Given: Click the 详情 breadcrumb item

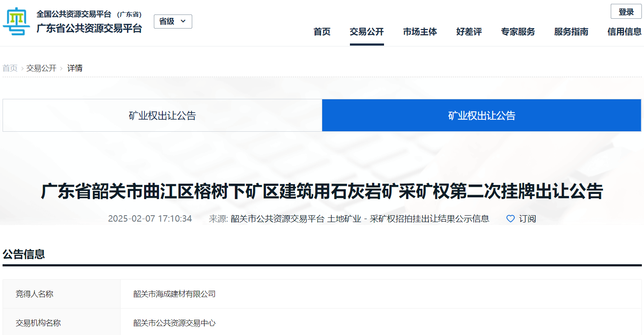Looking at the screenshot, I should pos(75,68).
